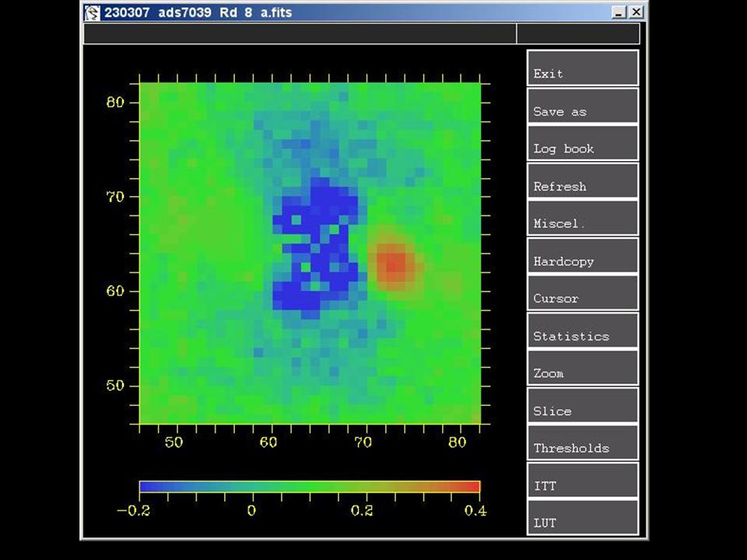Show image Statistics
Image resolution: width=747 pixels, height=560 pixels.
582,331
